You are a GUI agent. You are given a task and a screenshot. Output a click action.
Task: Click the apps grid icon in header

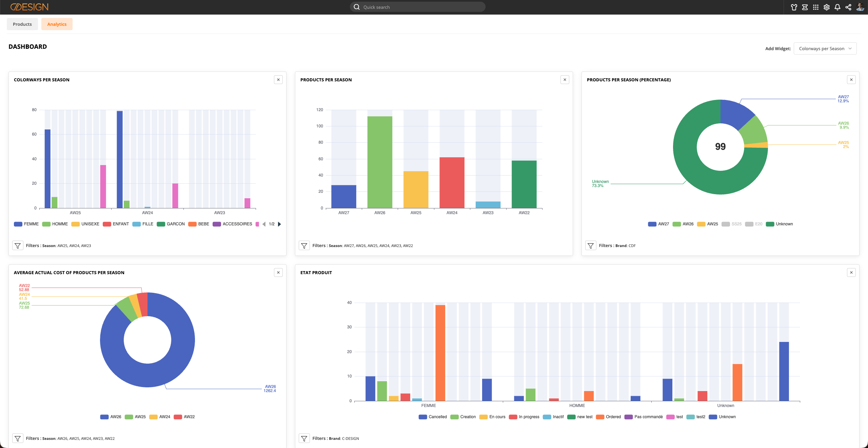click(815, 7)
